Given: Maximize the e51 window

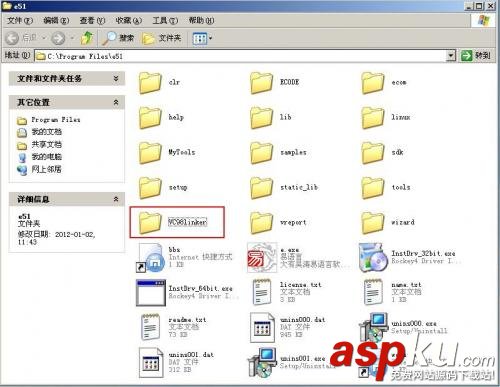Looking at the screenshot, I should tap(479, 6).
